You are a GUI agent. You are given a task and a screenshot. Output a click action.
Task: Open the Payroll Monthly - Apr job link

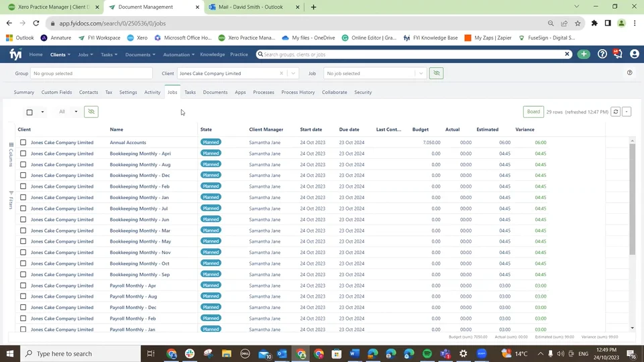tap(132, 286)
